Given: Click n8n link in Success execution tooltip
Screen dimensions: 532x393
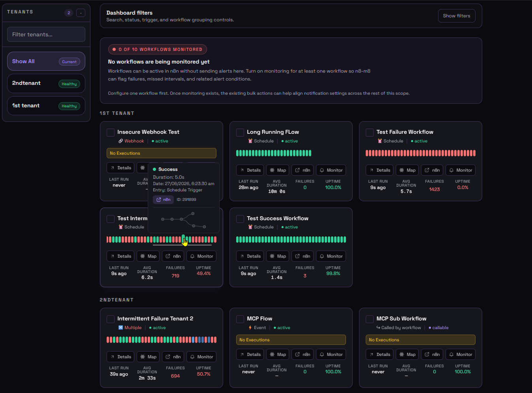Looking at the screenshot, I should [164, 200].
